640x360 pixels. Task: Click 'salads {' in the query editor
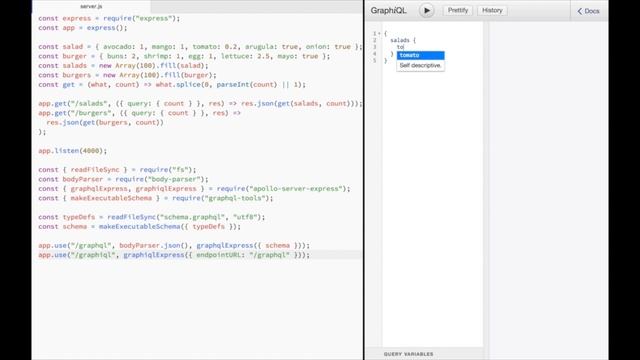403,40
